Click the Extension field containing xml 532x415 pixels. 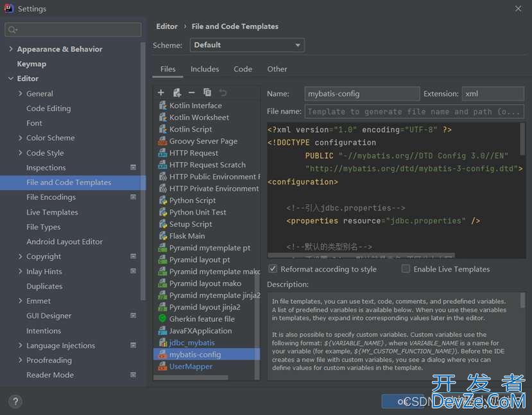(493, 94)
